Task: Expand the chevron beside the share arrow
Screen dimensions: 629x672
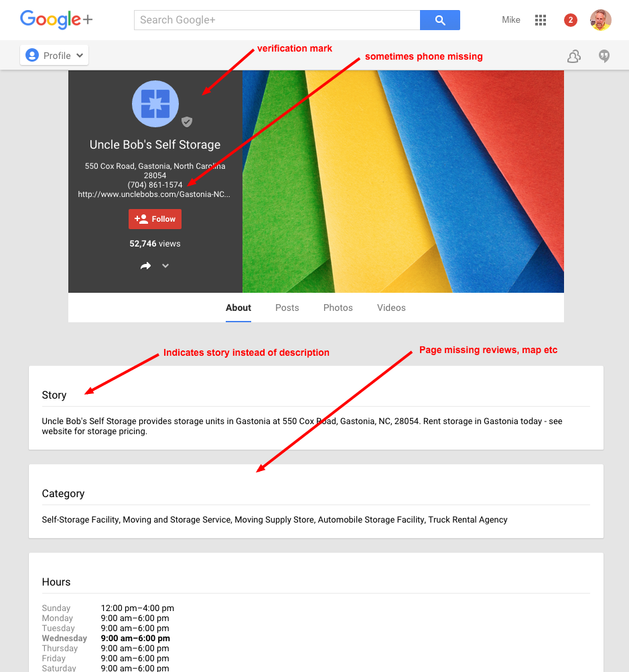Action: pyautogui.click(x=165, y=266)
